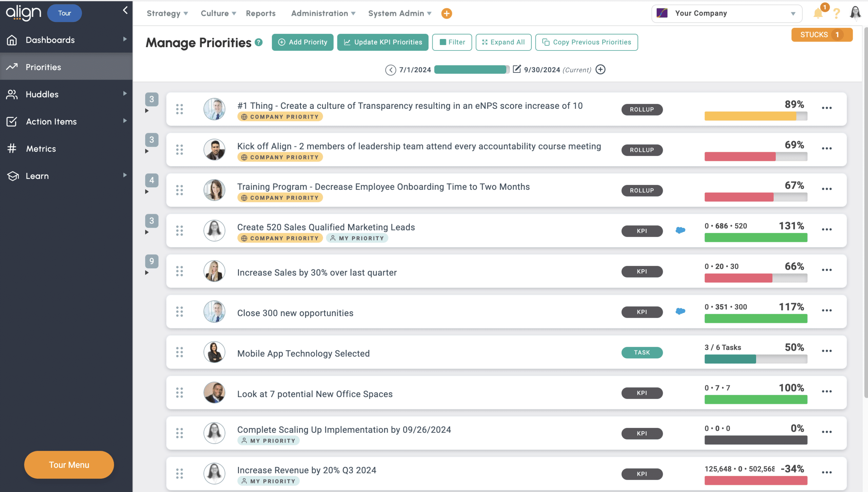Open Huddles in the sidebar
This screenshot has height=492, width=868.
coord(42,94)
